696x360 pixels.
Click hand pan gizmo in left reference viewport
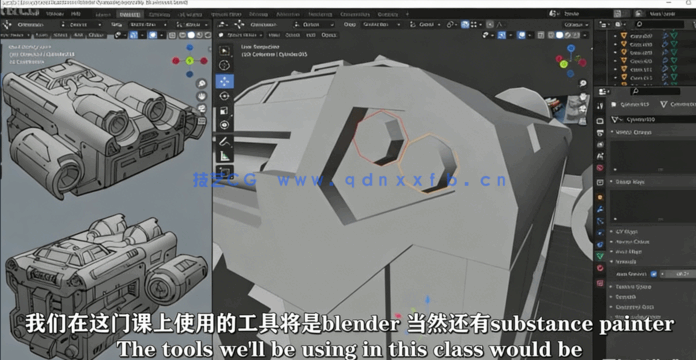pos(202,96)
